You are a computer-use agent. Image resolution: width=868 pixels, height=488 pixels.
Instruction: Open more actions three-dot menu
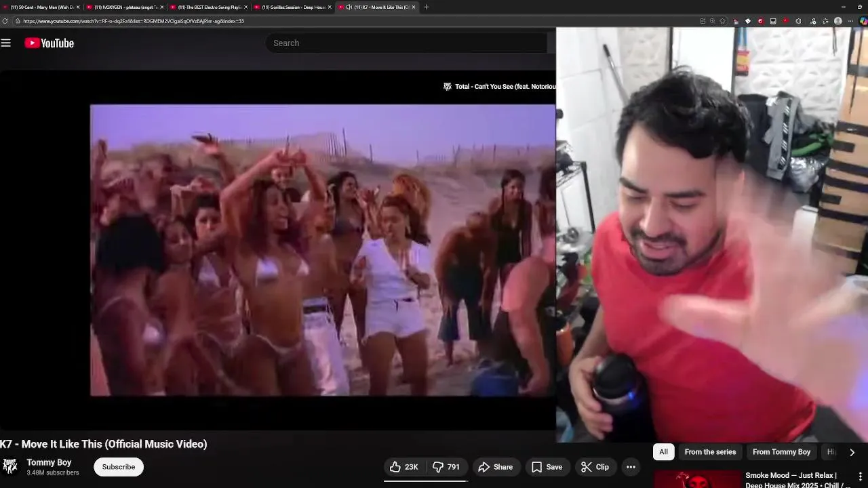pyautogui.click(x=631, y=467)
